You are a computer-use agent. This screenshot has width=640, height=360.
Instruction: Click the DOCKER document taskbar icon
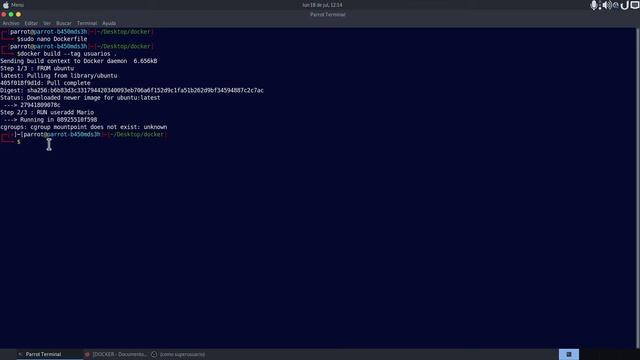(x=87, y=354)
